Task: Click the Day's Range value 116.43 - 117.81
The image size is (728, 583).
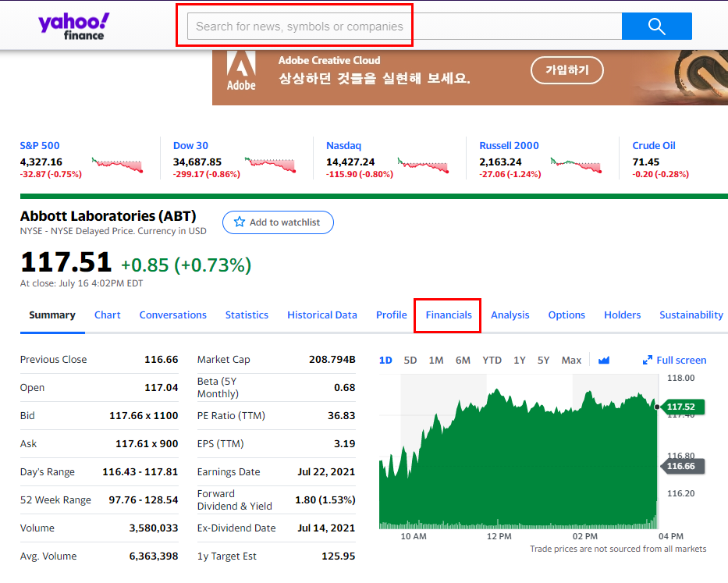Action: (x=140, y=471)
